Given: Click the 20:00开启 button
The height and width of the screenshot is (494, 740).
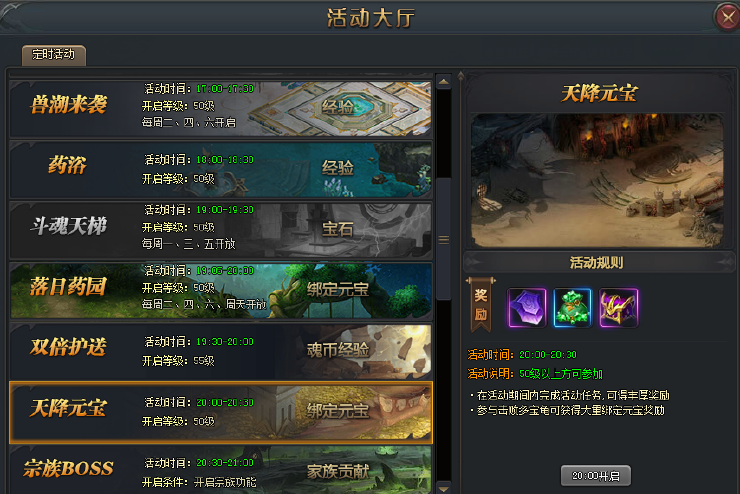Looking at the screenshot, I should click(x=596, y=476).
